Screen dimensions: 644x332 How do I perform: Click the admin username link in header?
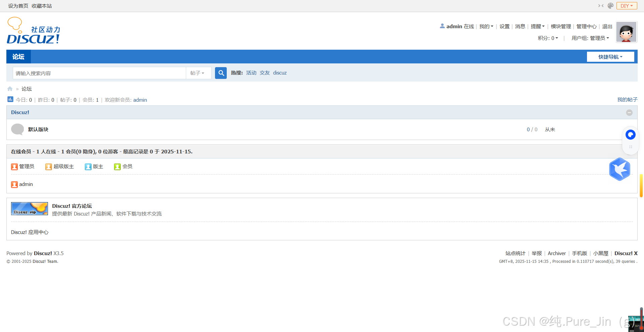click(454, 27)
